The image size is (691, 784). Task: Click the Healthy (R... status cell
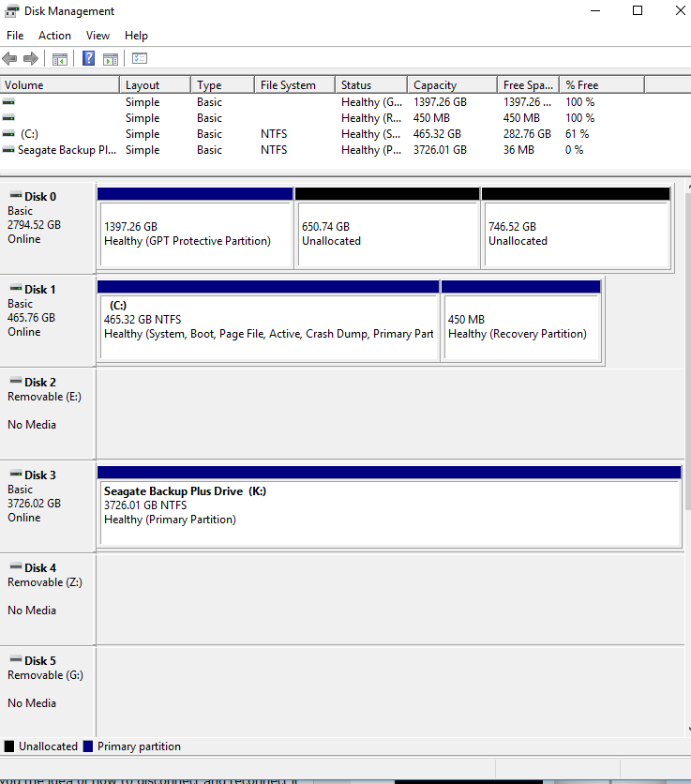(x=371, y=118)
